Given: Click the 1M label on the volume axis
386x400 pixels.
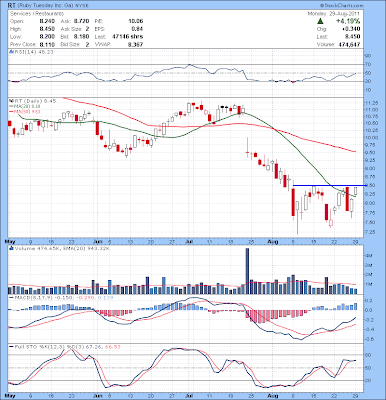Looking at the screenshot, I should click(x=368, y=284).
